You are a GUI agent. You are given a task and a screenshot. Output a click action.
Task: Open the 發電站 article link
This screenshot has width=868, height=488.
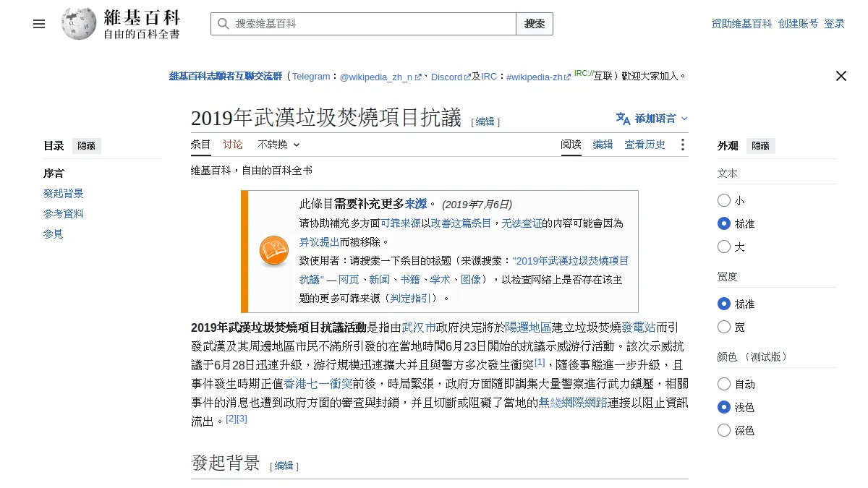pyautogui.click(x=639, y=328)
